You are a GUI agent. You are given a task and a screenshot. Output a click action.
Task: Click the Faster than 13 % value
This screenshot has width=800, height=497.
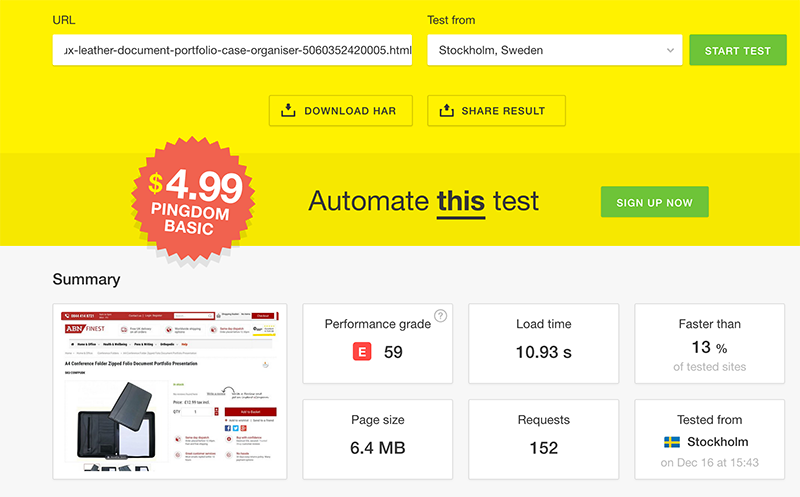coord(709,347)
